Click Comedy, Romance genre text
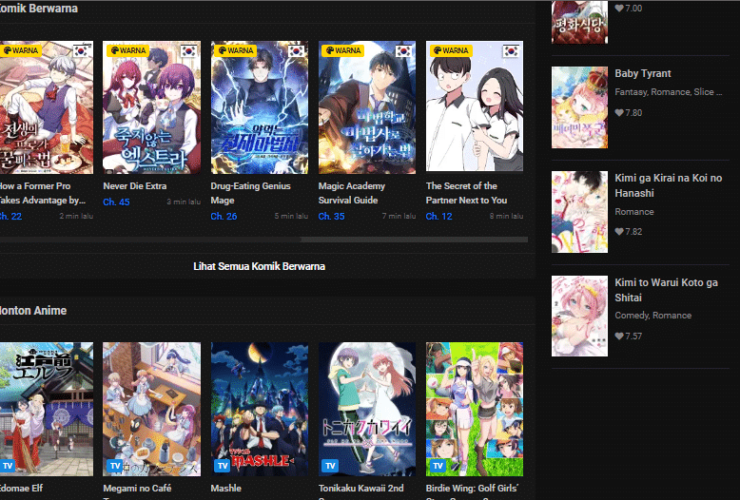The width and height of the screenshot is (740, 500). (x=653, y=315)
